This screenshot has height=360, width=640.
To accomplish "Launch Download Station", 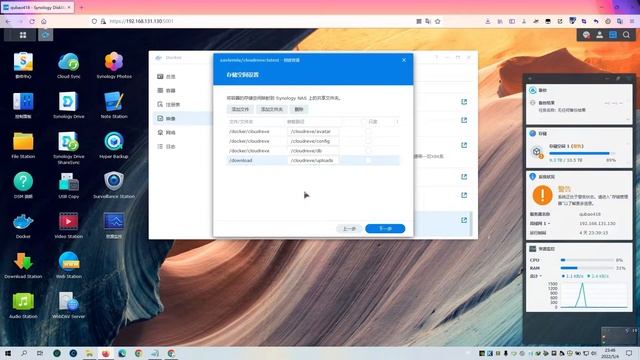I will click(x=23, y=265).
